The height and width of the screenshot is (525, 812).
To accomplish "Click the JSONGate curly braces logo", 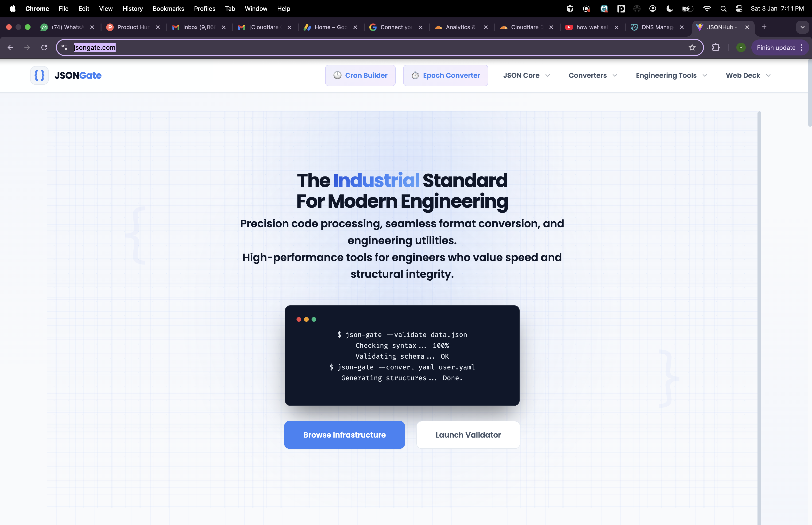I will click(39, 75).
